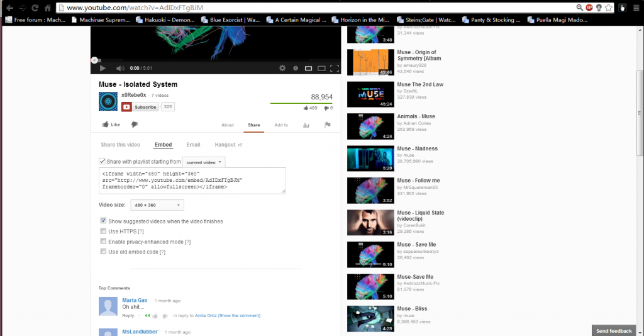Open Video size 480 × 360 dropdown
This screenshot has width=644, height=336.
tap(157, 205)
